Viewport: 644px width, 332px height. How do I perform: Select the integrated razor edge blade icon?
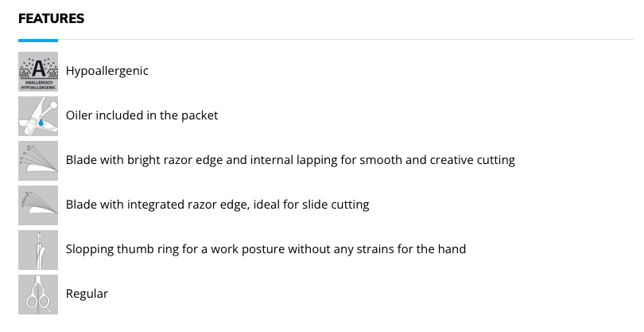[x=38, y=205]
